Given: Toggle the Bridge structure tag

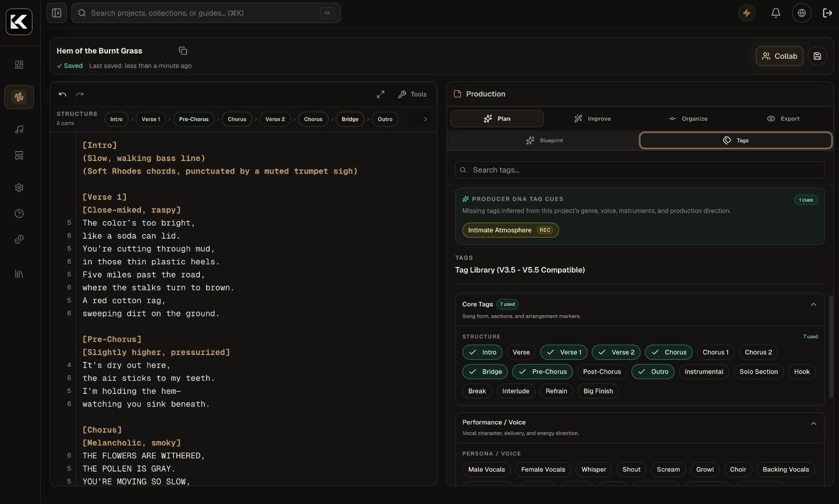Looking at the screenshot, I should (485, 372).
